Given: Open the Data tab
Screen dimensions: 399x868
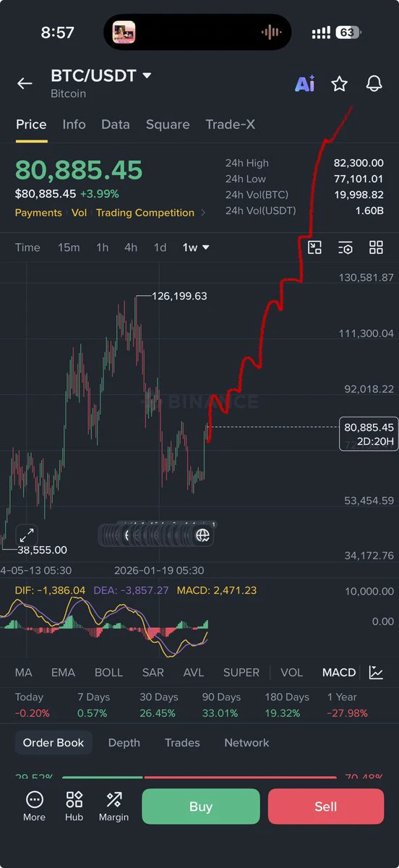Looking at the screenshot, I should [x=116, y=124].
